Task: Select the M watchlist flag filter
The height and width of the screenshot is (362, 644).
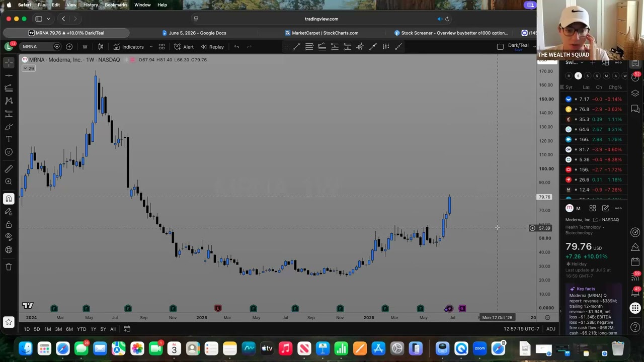Action: pyautogui.click(x=606, y=76)
